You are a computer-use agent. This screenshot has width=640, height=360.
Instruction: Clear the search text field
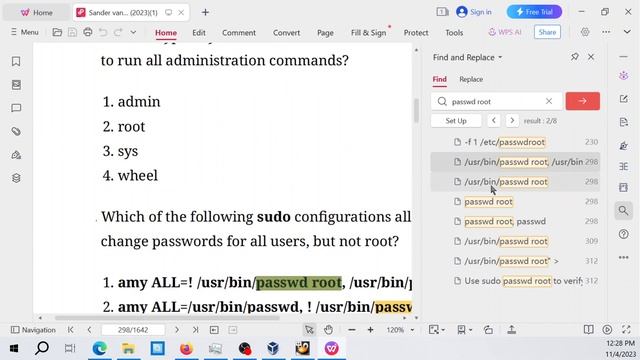pyautogui.click(x=549, y=101)
